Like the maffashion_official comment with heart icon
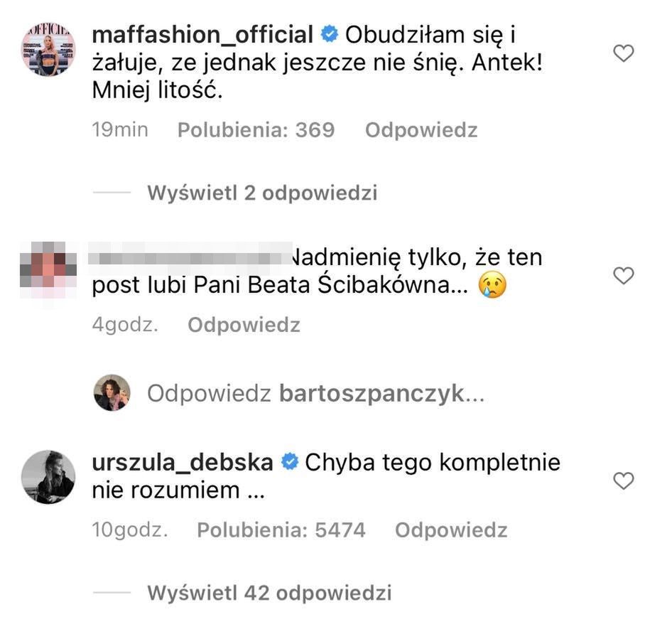This screenshot has width=672, height=634. [x=623, y=53]
